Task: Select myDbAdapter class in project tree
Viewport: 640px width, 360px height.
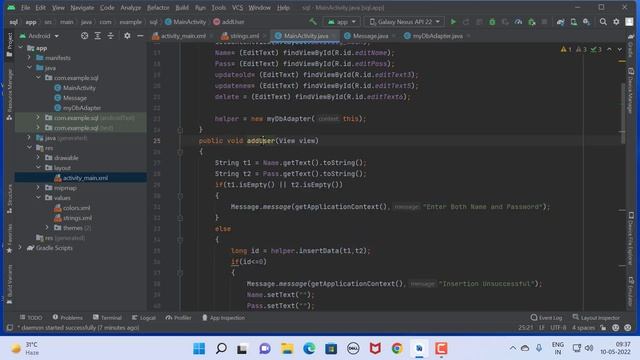Action: [x=82, y=108]
